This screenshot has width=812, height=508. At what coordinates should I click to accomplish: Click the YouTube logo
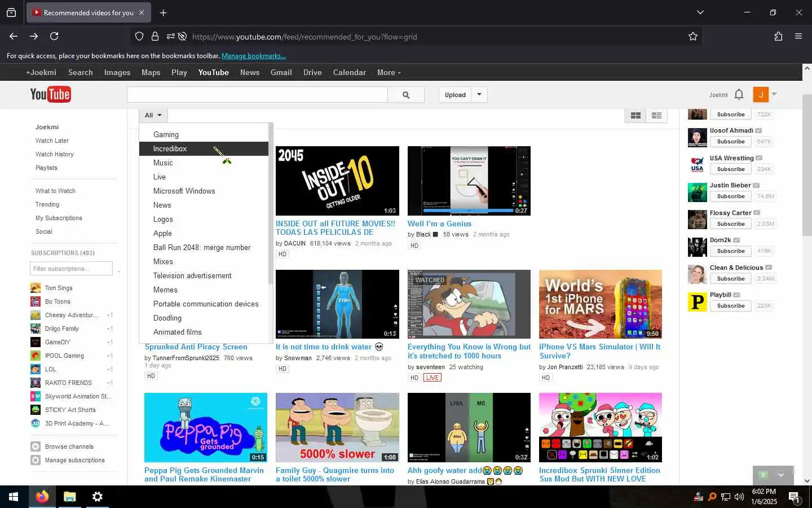click(50, 94)
